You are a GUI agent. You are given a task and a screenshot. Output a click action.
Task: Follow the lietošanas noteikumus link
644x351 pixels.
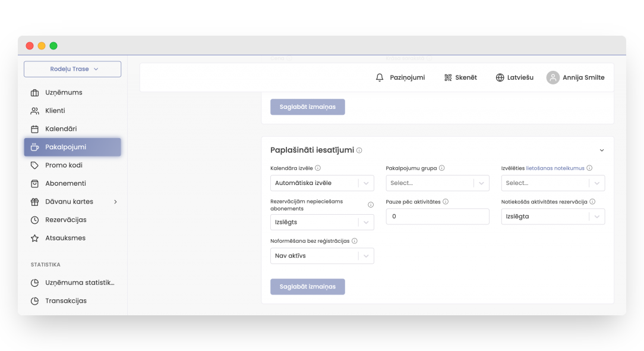[x=555, y=168]
